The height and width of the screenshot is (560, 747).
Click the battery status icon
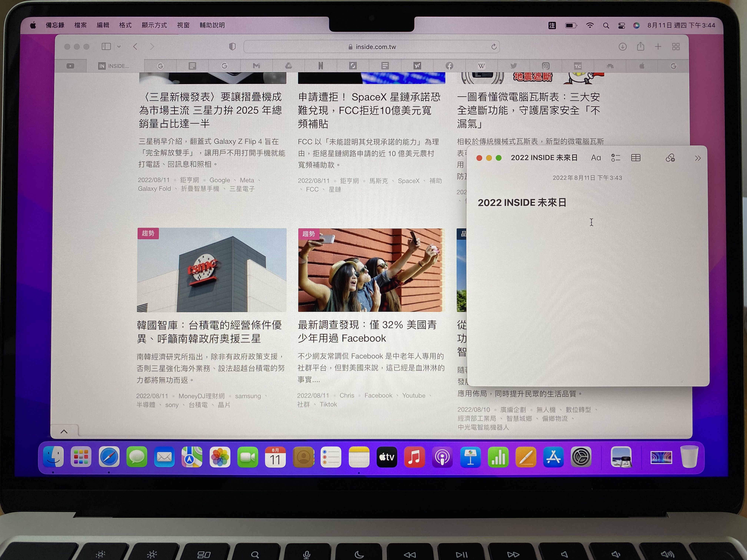pos(571,26)
